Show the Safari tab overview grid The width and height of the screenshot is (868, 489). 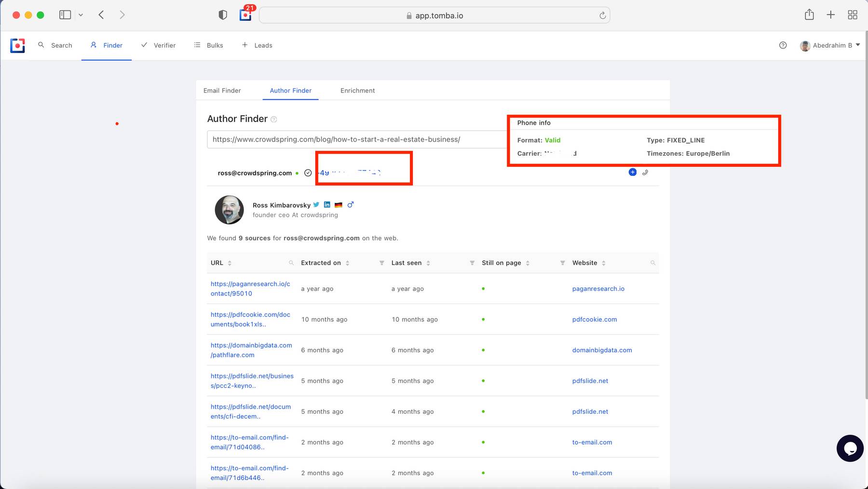tap(853, 15)
